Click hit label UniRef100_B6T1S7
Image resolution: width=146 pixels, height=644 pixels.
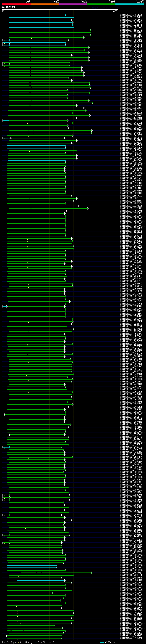point(131,47)
